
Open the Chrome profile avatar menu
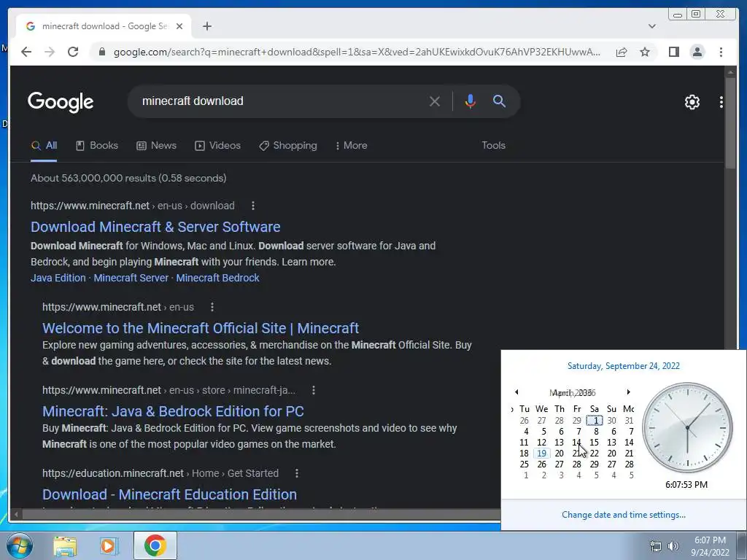point(697,52)
